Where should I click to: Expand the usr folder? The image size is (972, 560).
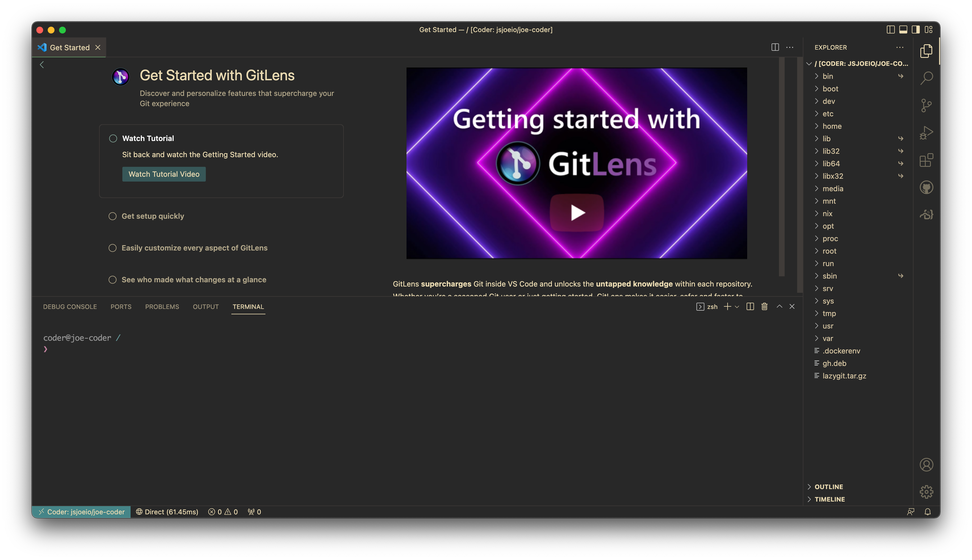[859, 326]
